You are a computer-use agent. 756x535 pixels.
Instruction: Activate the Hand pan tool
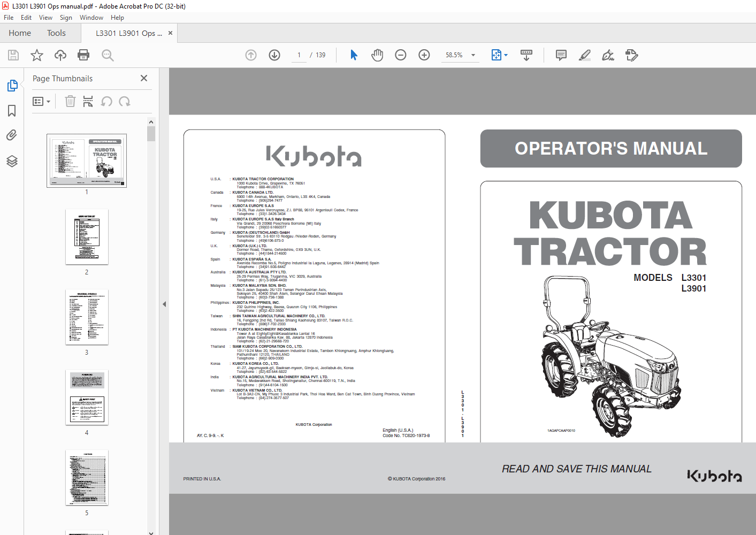(x=377, y=55)
